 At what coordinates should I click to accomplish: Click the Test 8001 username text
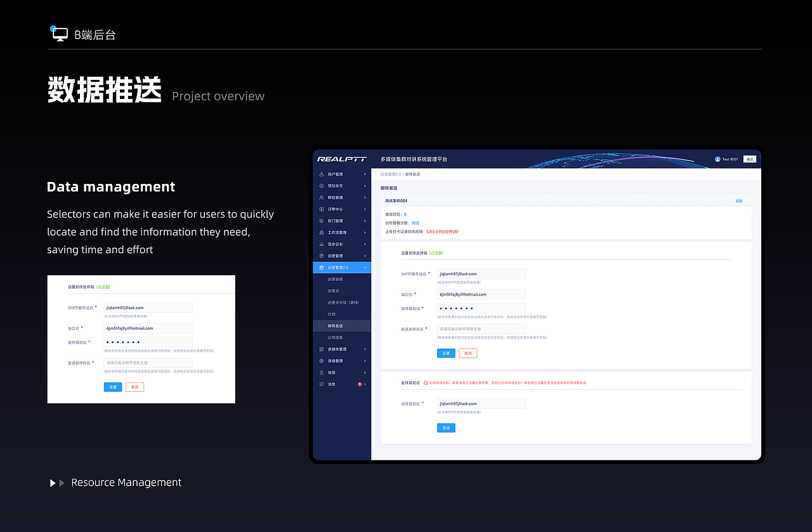coord(730,159)
